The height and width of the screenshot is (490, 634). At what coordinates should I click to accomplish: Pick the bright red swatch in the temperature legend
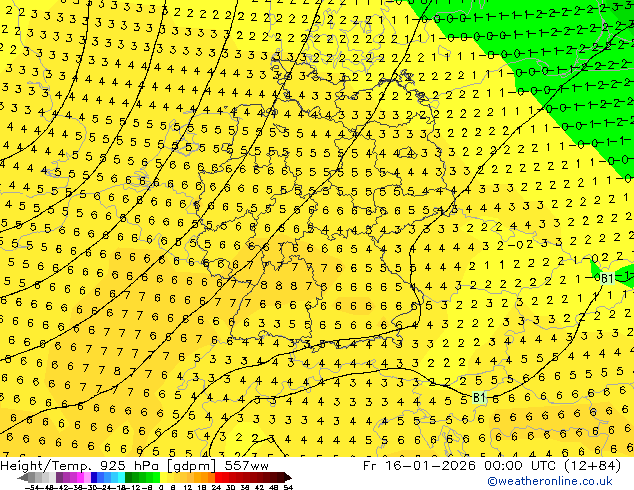(x=218, y=477)
